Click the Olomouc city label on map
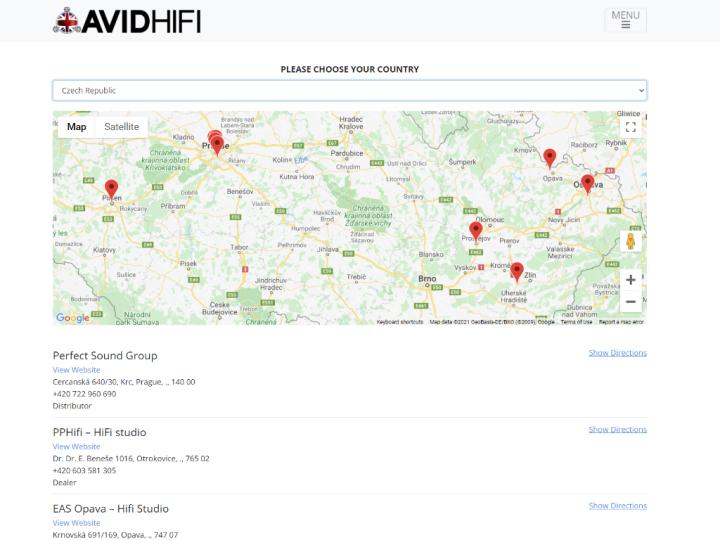The image size is (720, 540). tap(489, 219)
